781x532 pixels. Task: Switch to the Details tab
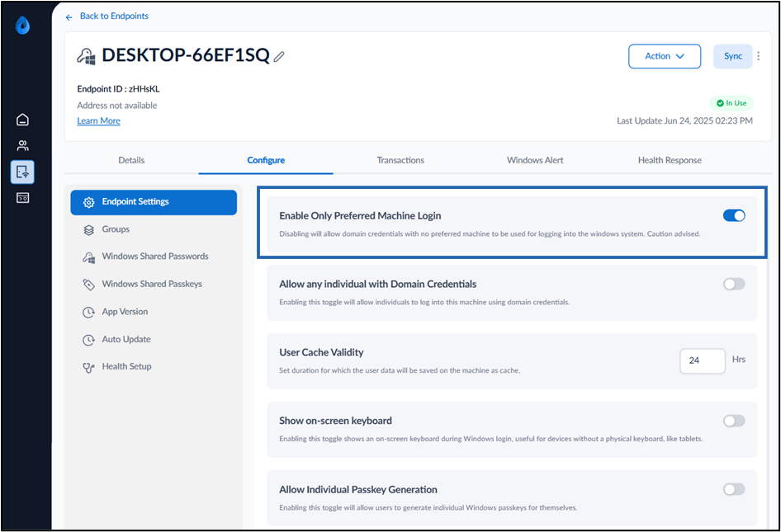coord(131,160)
